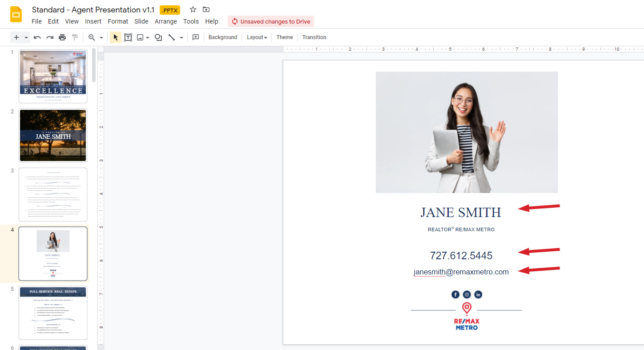Activate the select cursor tool
This screenshot has width=644, height=350.
pos(116,37)
